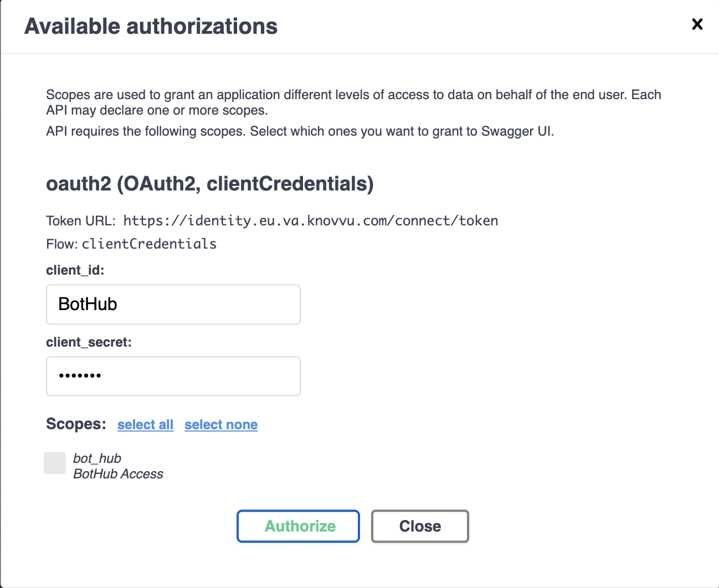Close the Available authorizations dialog with X
This screenshot has height=588, width=719.
pos(697,24)
